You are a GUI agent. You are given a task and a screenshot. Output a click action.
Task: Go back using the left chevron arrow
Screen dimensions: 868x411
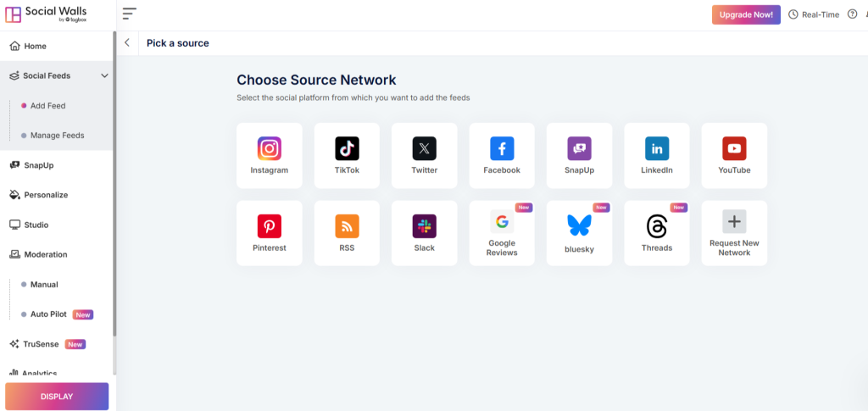pos(127,42)
